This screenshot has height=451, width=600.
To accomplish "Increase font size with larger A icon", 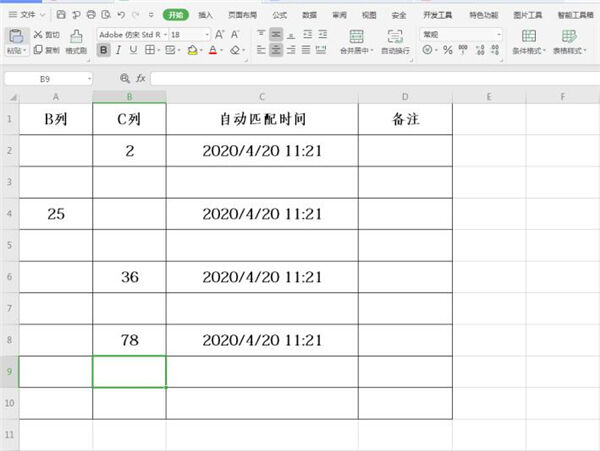I will coord(220,35).
